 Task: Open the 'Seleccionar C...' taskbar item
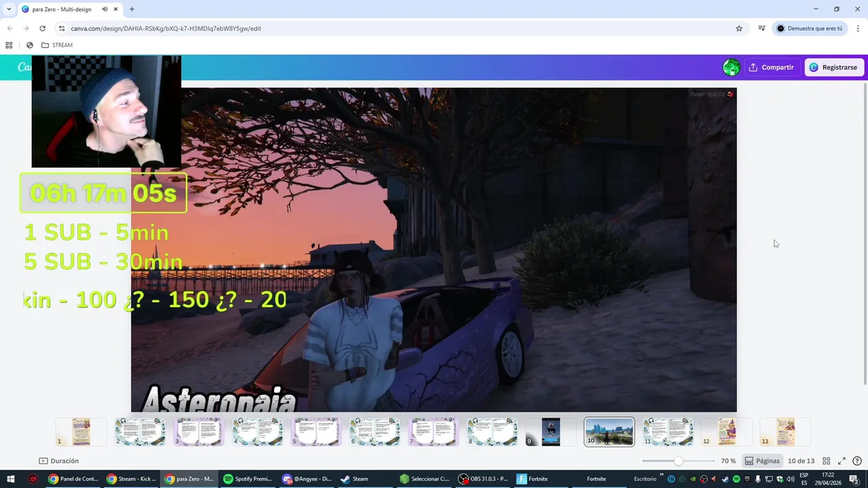pyautogui.click(x=424, y=479)
